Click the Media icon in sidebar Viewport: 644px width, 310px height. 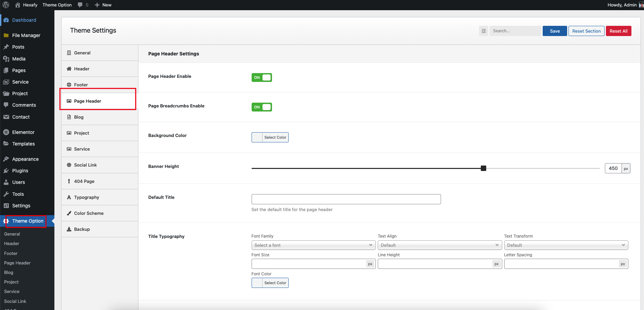(x=6, y=59)
